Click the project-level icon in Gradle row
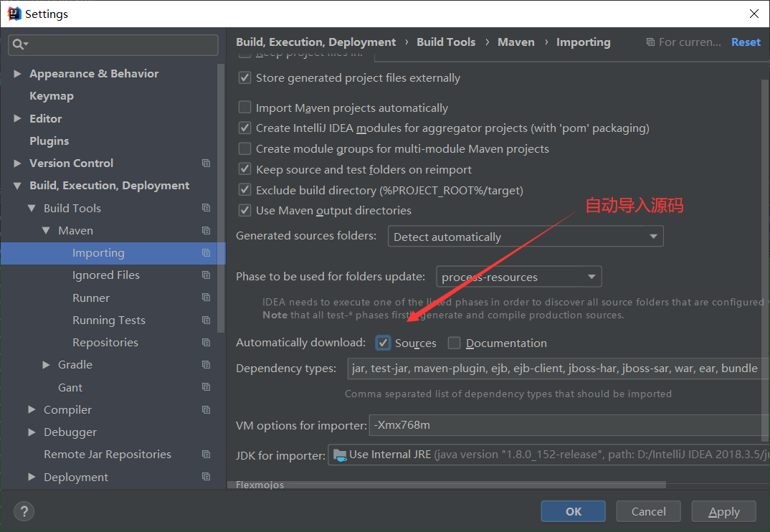Image resolution: width=770 pixels, height=532 pixels. tap(206, 364)
